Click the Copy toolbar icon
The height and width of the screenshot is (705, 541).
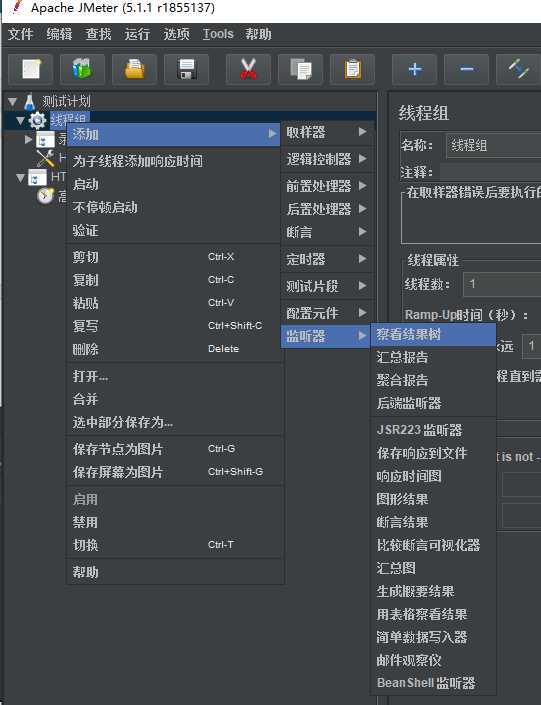tap(300, 69)
